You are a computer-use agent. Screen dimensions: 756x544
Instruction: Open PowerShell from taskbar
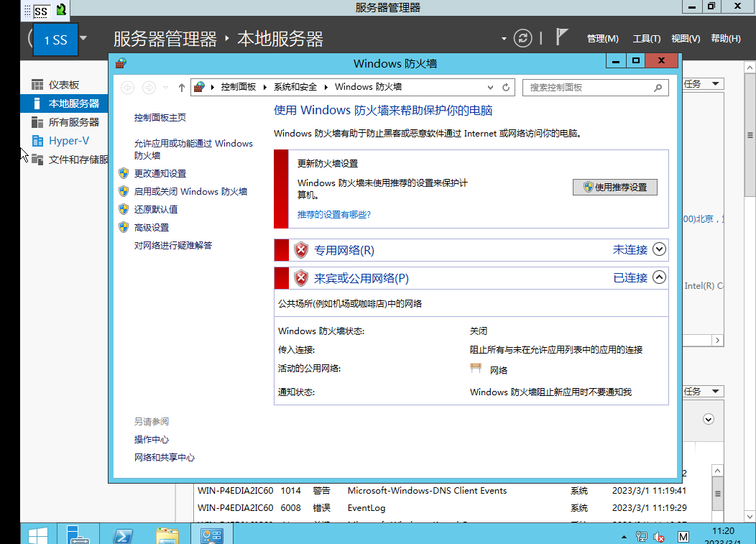pos(122,535)
